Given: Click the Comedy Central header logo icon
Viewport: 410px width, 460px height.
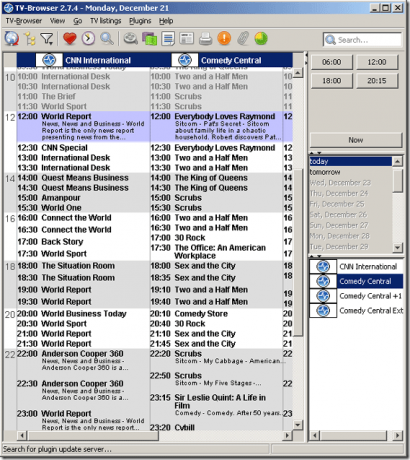Looking at the screenshot, I should 185,60.
